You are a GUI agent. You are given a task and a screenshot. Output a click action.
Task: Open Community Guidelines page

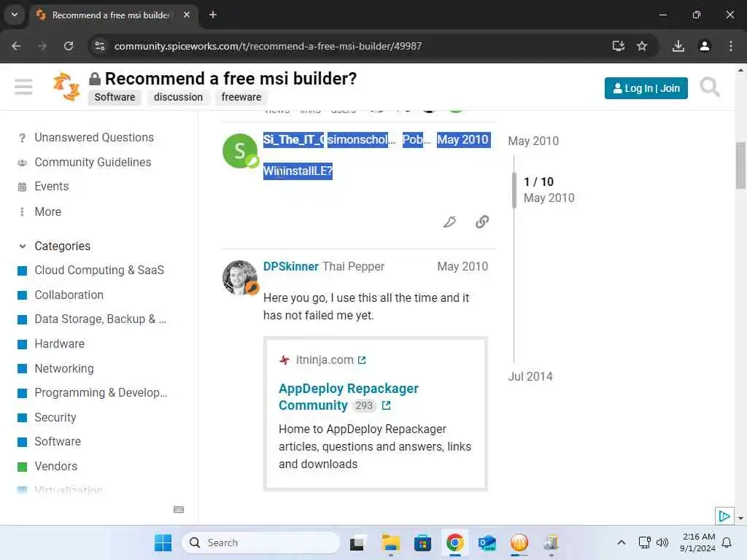click(x=93, y=163)
